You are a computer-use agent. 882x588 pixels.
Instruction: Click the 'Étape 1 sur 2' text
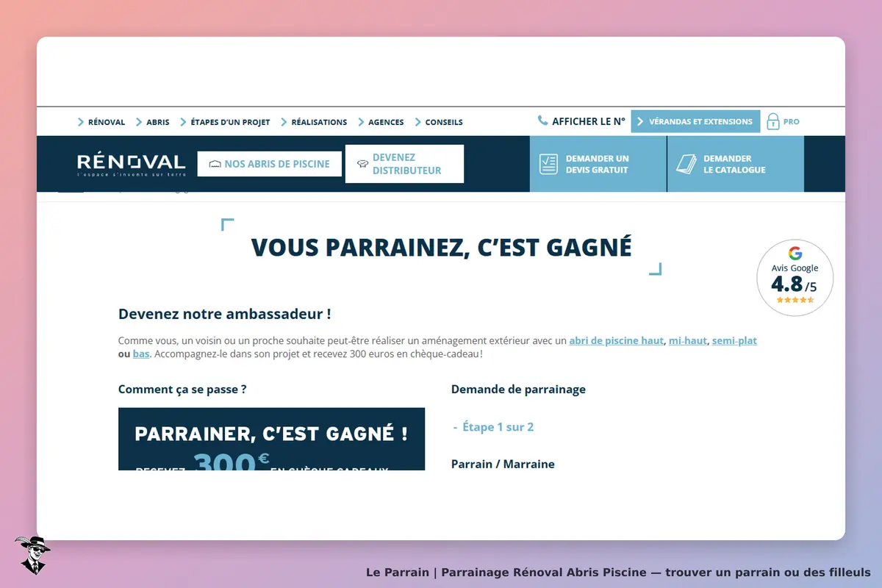pos(498,427)
